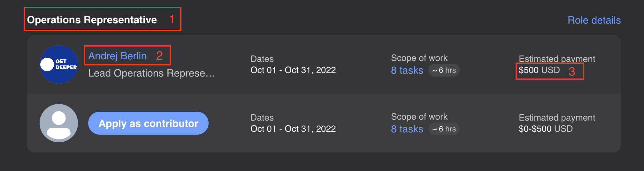Click the Operations Representative heading
Image resolution: width=644 pixels, height=171 pixels.
click(x=92, y=20)
